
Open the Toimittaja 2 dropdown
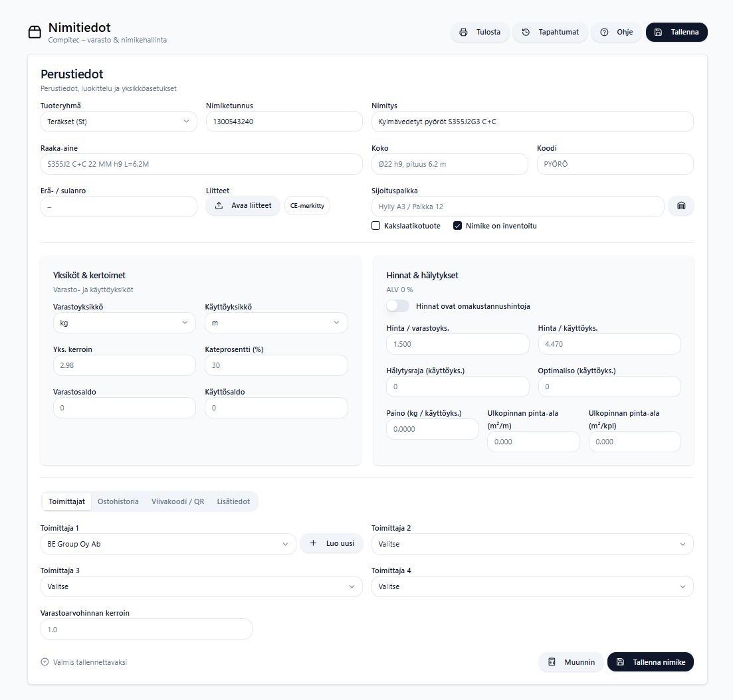[x=532, y=544]
